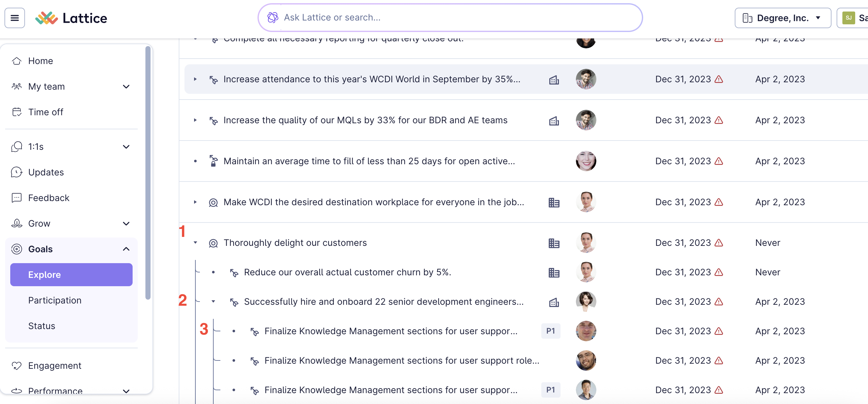The height and width of the screenshot is (404, 868).
Task: Collapse the Successfully hire and onboard goal
Action: tap(213, 302)
